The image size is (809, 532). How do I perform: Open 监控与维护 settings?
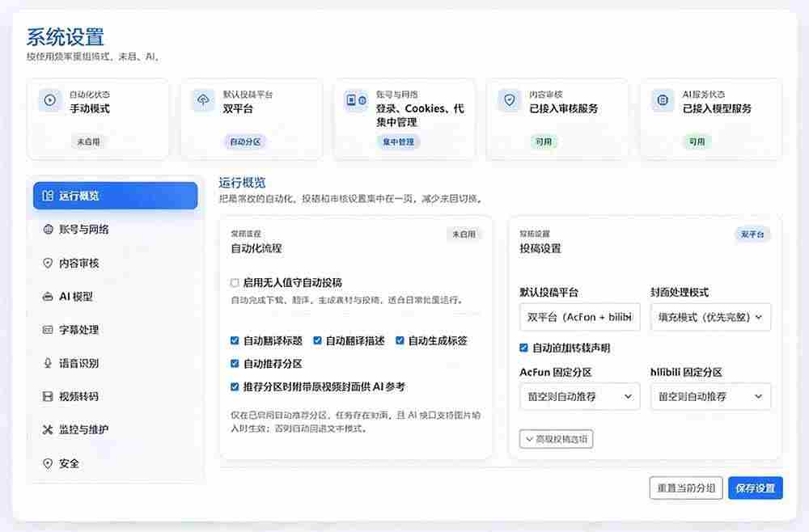coord(115,429)
